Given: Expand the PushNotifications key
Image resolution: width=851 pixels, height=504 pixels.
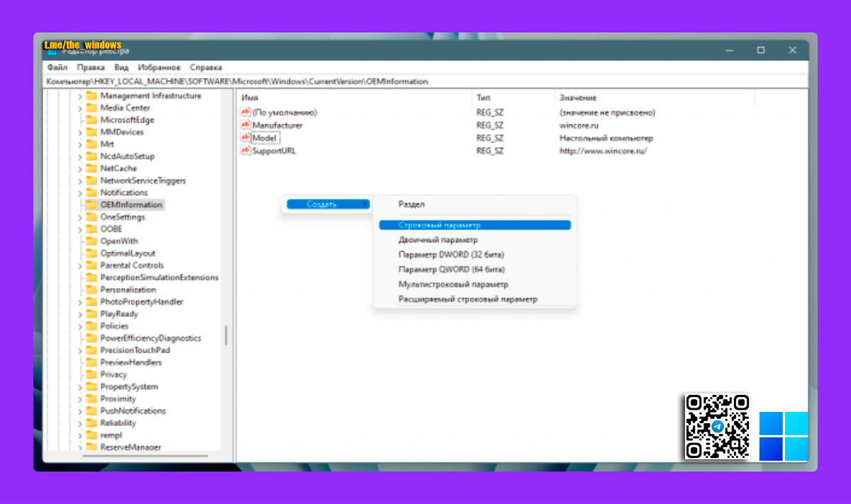Looking at the screenshot, I should pyautogui.click(x=80, y=411).
